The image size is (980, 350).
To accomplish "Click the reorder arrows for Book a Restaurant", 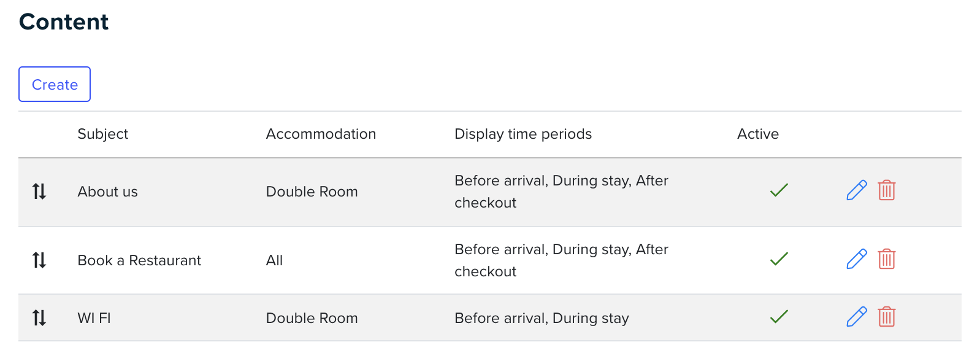I will (x=39, y=260).
